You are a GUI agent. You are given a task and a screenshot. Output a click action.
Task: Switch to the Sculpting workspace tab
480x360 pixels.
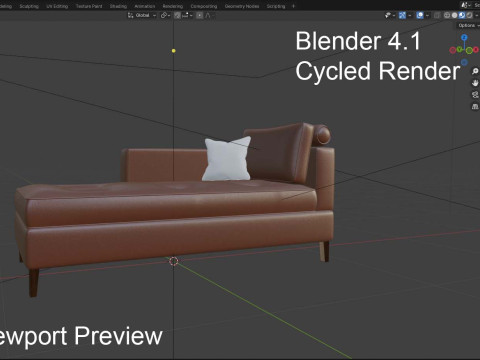(x=29, y=6)
